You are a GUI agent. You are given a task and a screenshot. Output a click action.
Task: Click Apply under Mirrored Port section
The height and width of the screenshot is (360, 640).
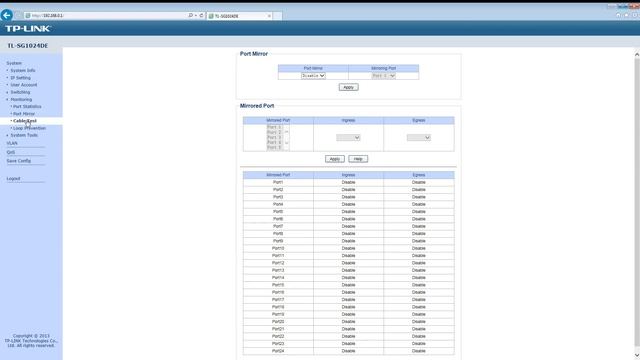coord(335,159)
